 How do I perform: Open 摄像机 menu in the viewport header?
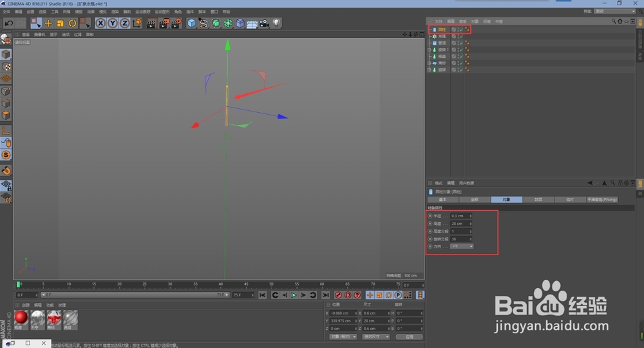click(x=40, y=35)
